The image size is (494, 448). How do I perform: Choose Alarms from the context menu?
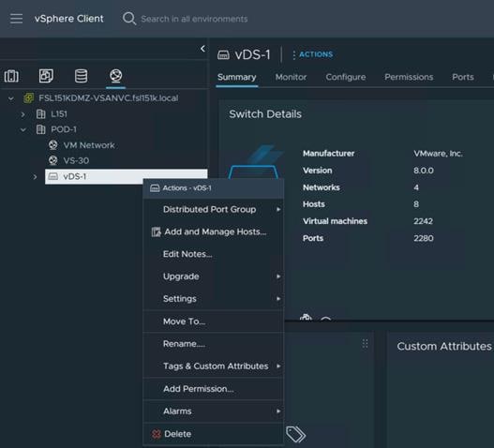[214, 411]
